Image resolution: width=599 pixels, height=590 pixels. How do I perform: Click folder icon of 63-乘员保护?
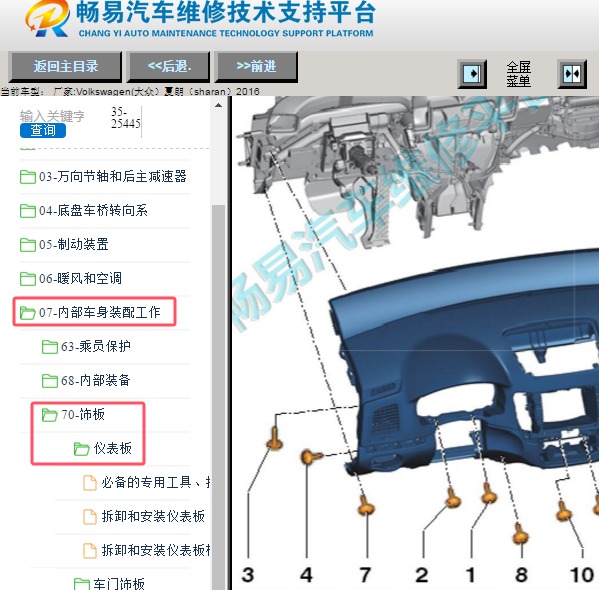click(x=50, y=347)
